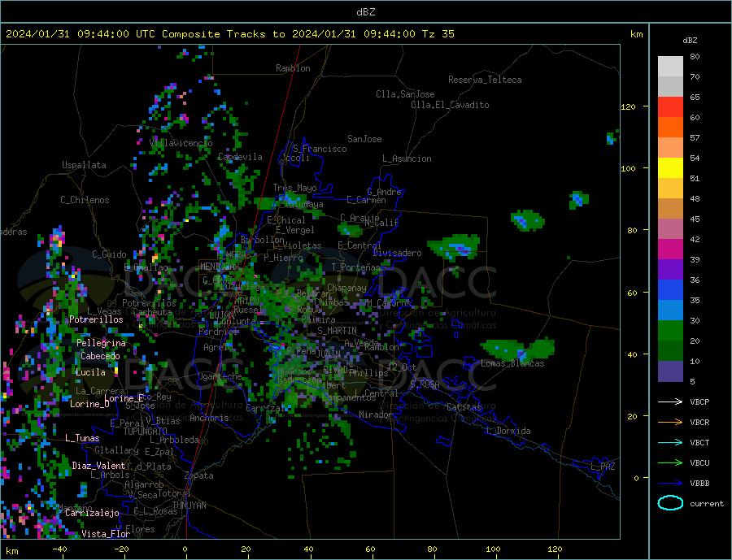
Task: Click the Tres_Mayo map label
Action: (x=294, y=188)
